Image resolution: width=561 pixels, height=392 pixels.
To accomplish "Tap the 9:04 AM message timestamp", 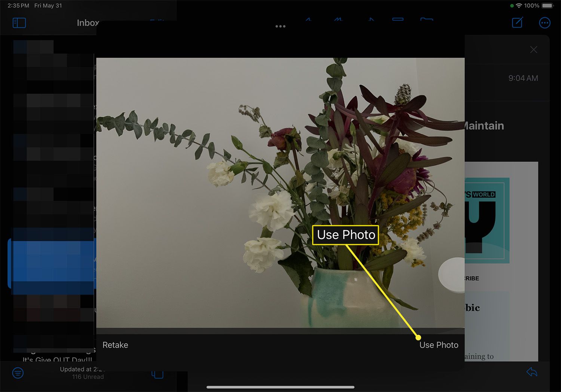I will coord(523,78).
